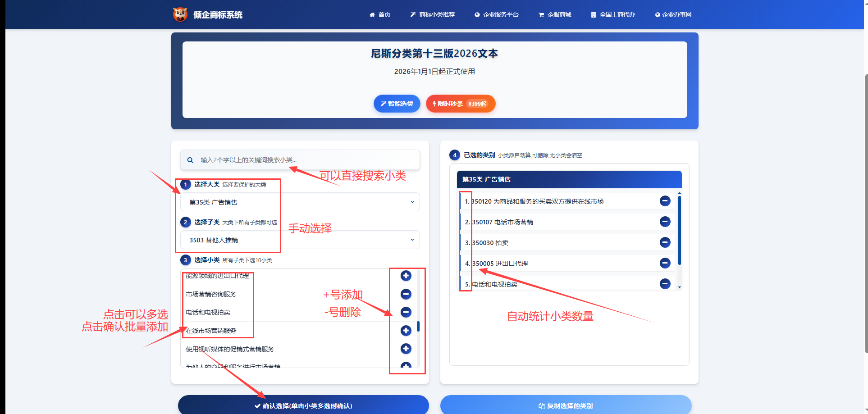The height and width of the screenshot is (414, 868).
Task: Click the 限时秒杀 ¥399起 button
Action: 460,104
